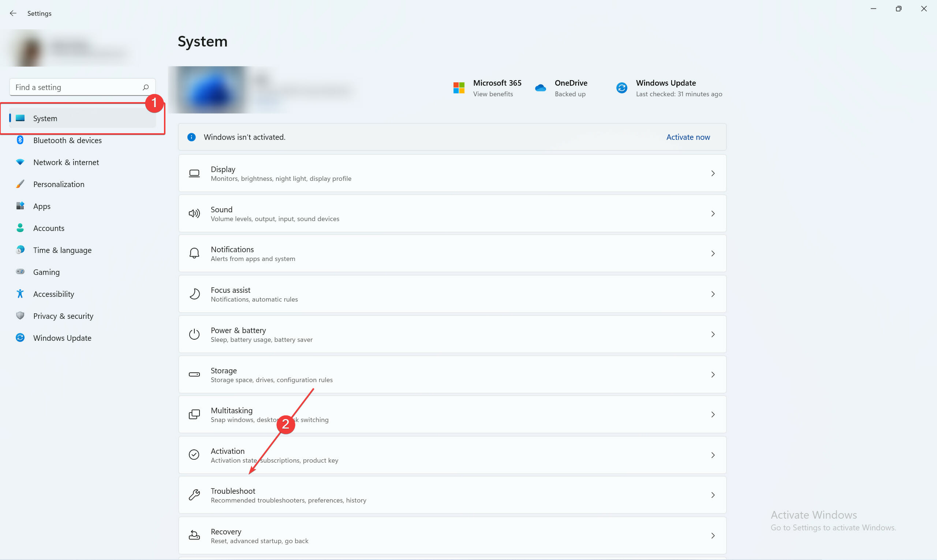Screen dimensions: 937x560
Task: Click the Storage drive icon
Action: (x=194, y=374)
